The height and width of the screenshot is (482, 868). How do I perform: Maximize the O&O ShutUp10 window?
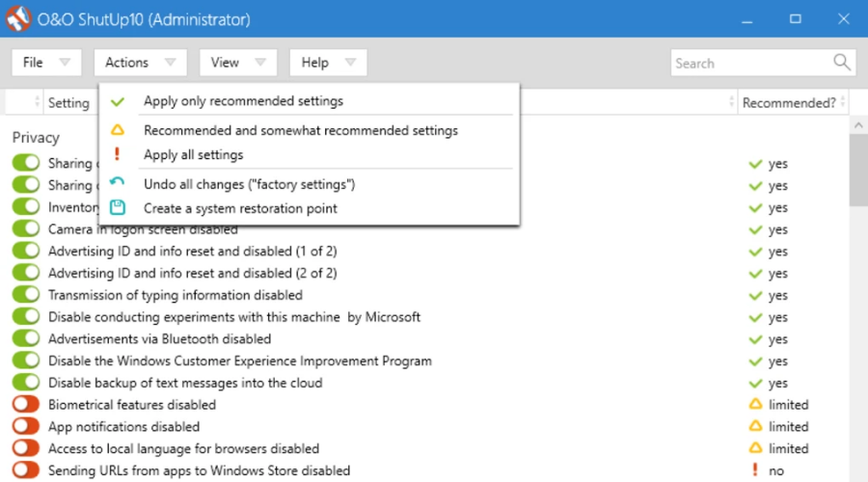[x=795, y=19]
